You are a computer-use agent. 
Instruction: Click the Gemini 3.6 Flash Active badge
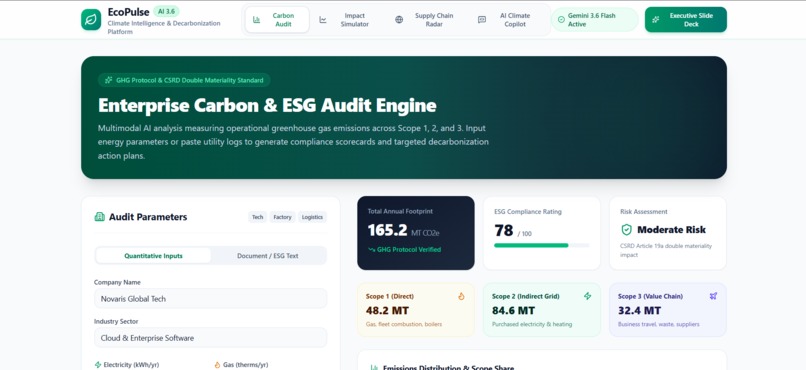594,20
